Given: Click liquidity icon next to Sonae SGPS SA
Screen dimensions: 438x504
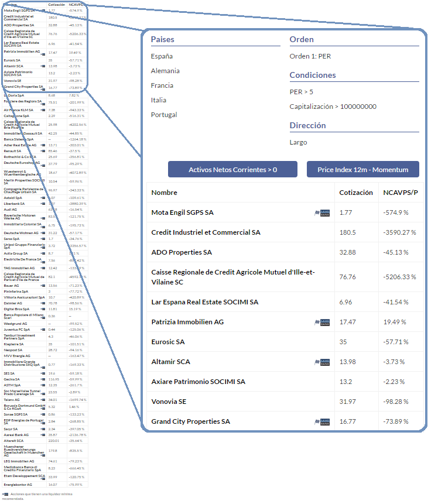Looking at the screenshot, I should click(43, 414).
